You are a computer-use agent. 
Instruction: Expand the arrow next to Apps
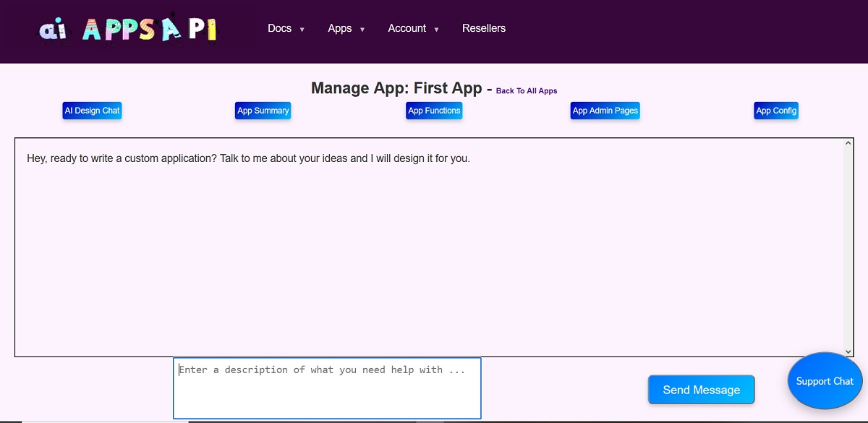coord(362,30)
